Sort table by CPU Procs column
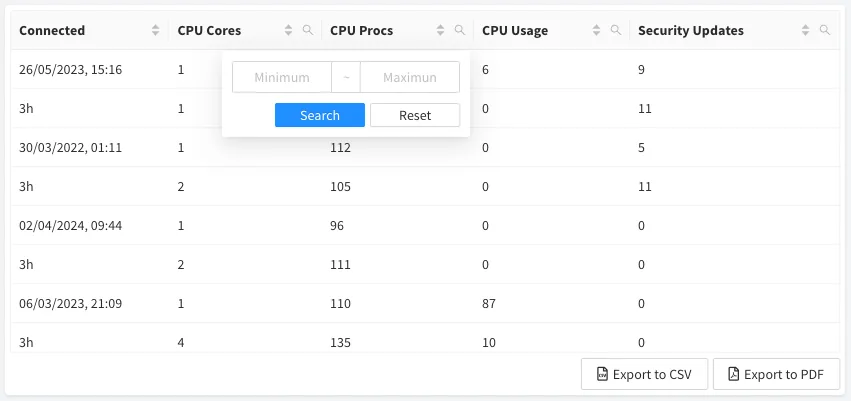 coord(441,30)
